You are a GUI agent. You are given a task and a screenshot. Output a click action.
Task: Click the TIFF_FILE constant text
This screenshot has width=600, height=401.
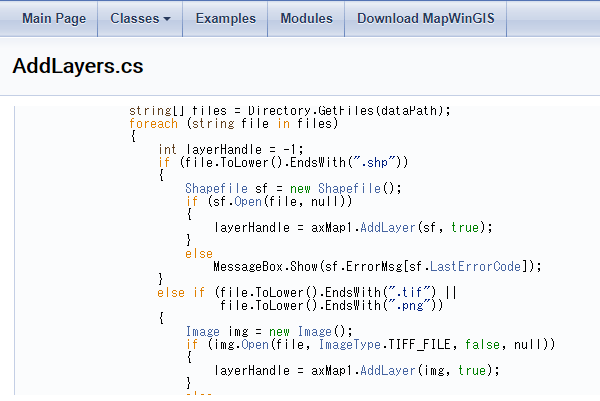(419, 344)
